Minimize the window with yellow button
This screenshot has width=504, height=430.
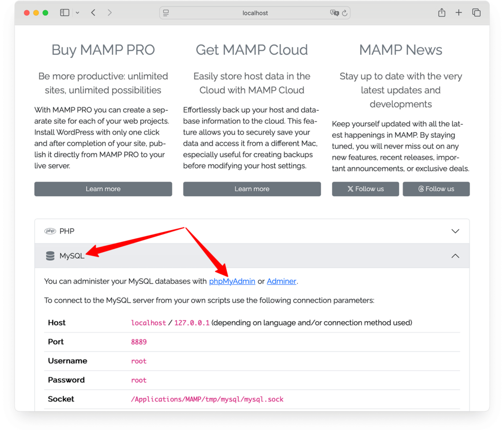pos(36,13)
